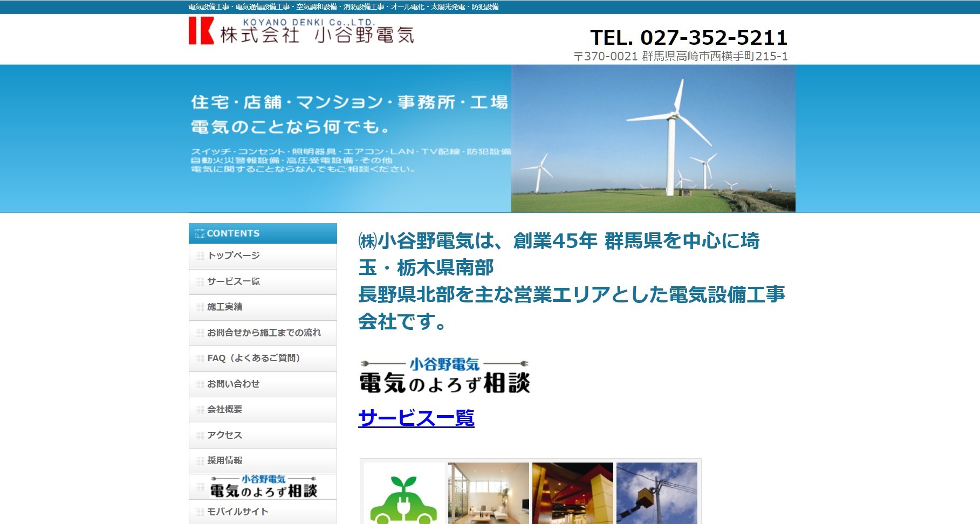980x524 pixels.
Task: Open 会社概要 page from sidebar
Action: [263, 410]
